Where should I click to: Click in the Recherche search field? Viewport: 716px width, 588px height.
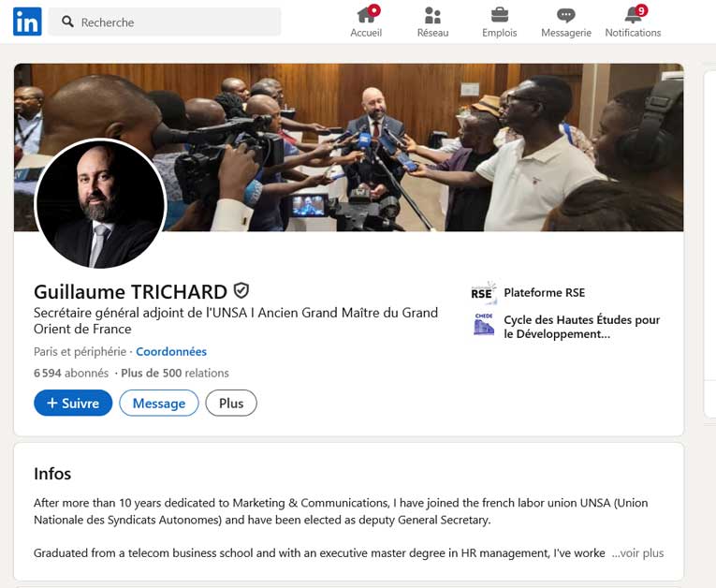tap(165, 22)
